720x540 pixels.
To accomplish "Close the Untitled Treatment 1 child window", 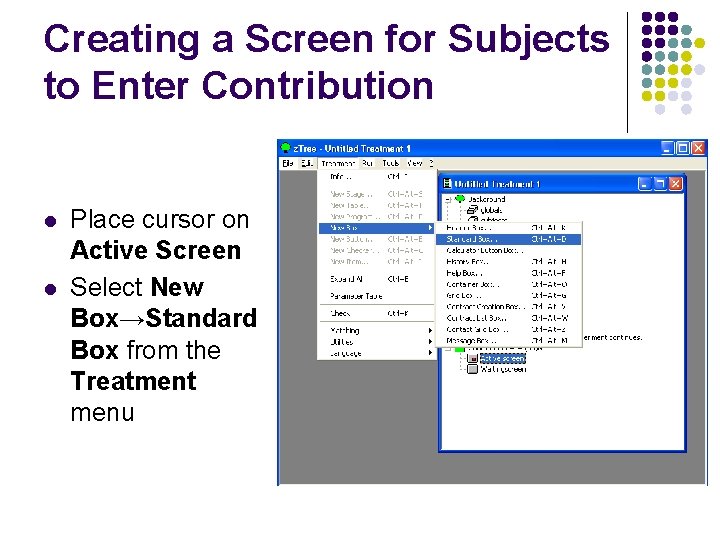I will tap(675, 184).
